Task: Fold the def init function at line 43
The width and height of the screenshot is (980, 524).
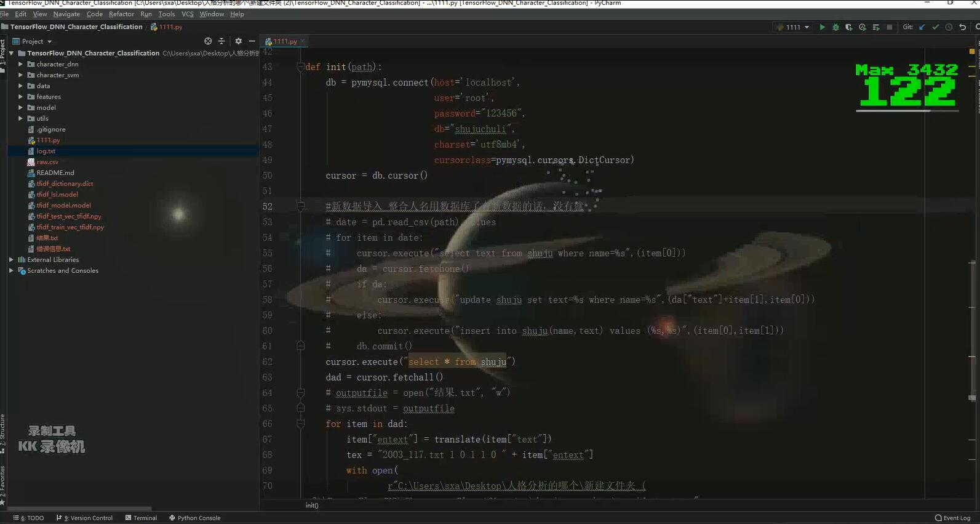Action: coord(301,67)
